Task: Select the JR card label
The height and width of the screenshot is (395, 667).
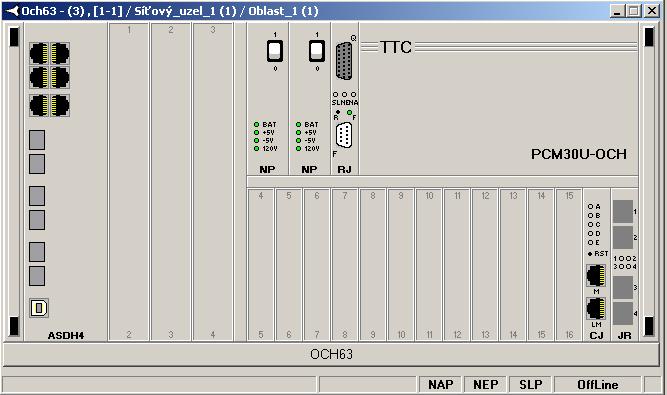Action: point(624,335)
